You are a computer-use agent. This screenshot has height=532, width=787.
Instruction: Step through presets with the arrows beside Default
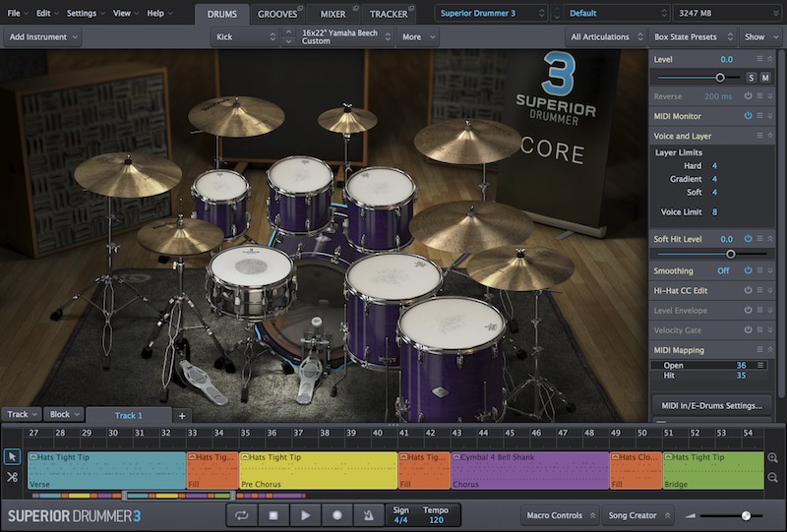point(556,13)
